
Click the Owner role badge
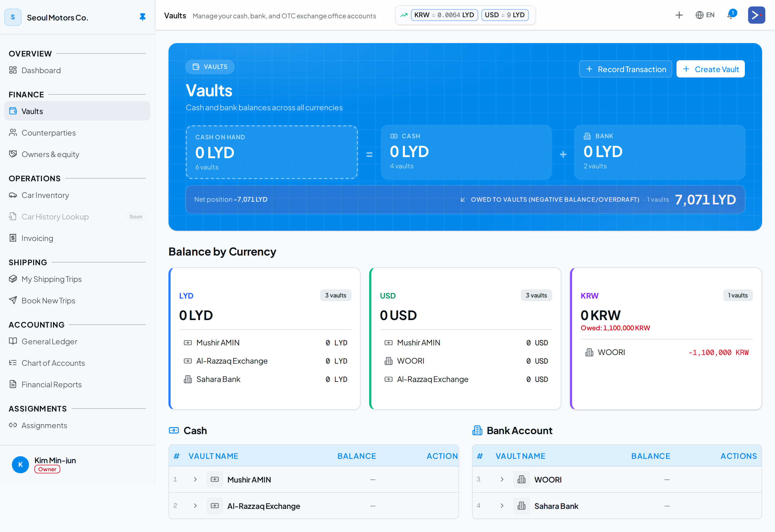[x=47, y=469]
